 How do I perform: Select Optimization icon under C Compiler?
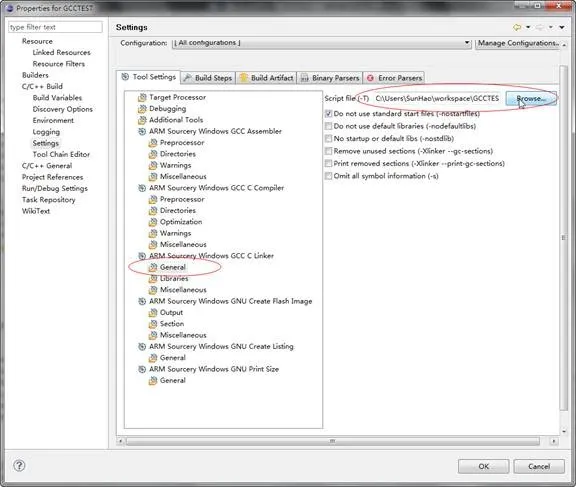point(153,222)
